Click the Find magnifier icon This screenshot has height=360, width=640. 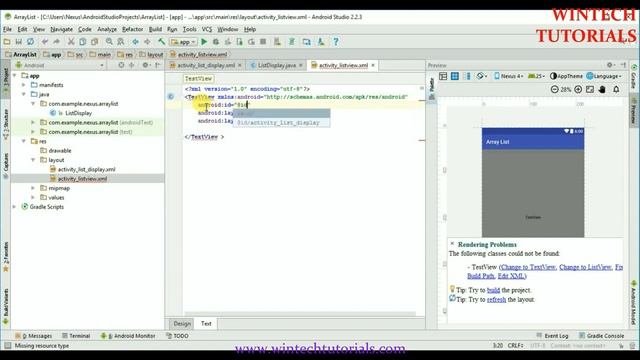point(109,42)
